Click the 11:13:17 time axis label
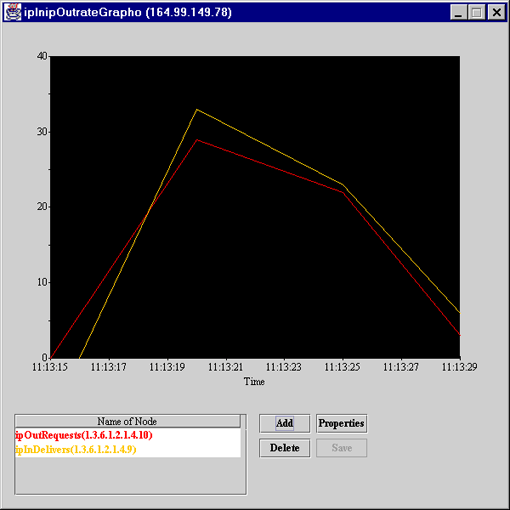 (x=108, y=367)
